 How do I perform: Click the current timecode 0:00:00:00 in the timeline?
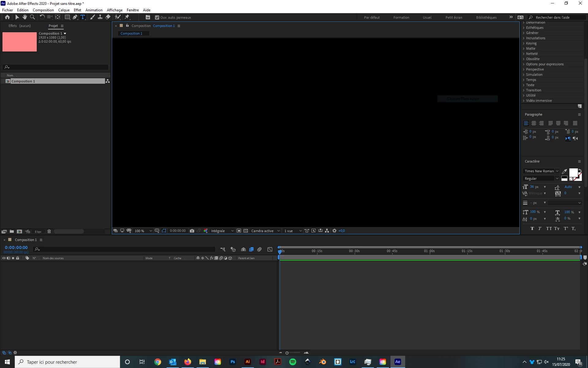(x=16, y=247)
